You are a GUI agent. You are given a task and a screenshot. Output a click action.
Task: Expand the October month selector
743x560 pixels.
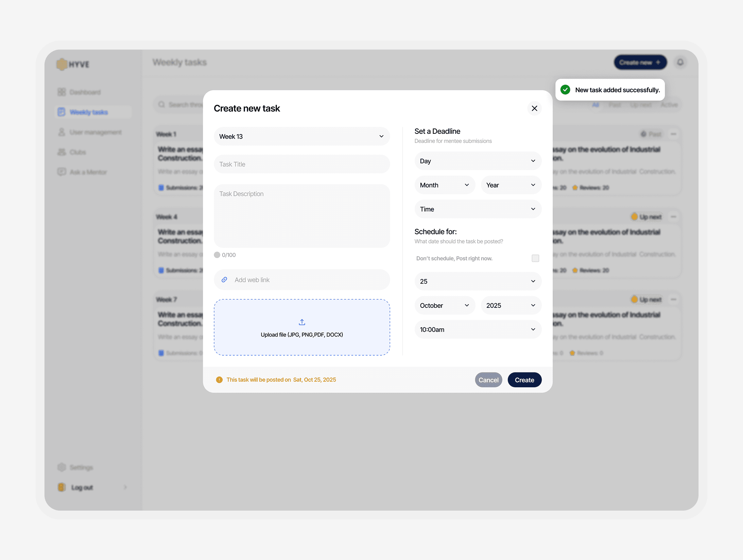[x=445, y=305]
